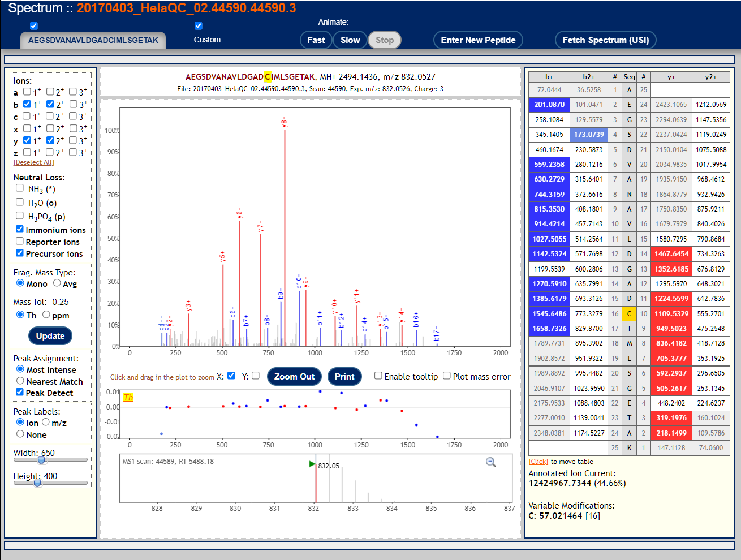
Task: Click the y+ cell 218.1499
Action: 671,433
